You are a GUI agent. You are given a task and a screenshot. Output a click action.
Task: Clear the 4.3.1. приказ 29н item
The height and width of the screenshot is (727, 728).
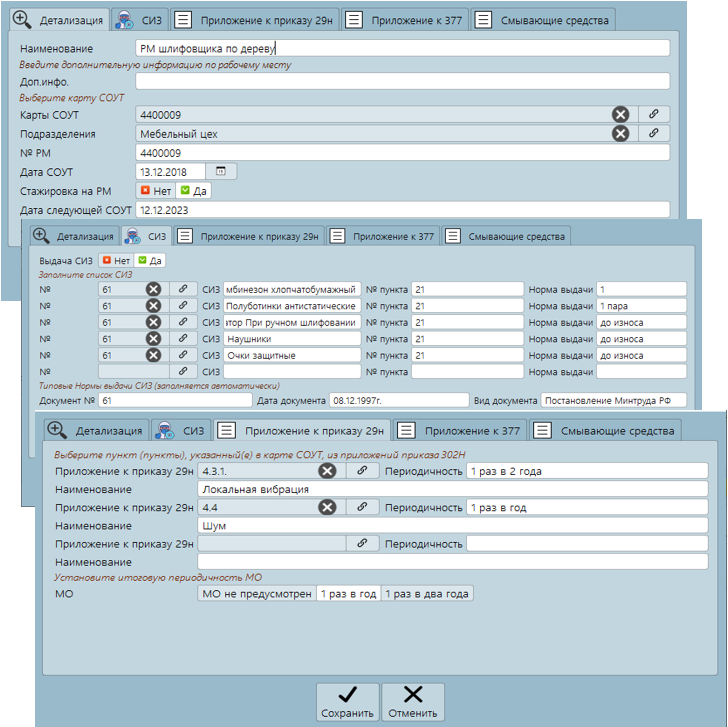click(x=327, y=471)
